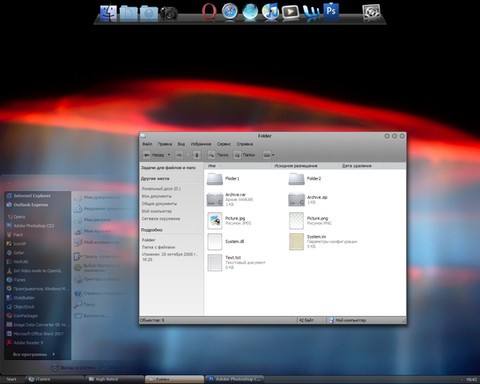Sort by the Имя column header
Image resolution: width=480 pixels, height=384 pixels.
click(x=211, y=165)
